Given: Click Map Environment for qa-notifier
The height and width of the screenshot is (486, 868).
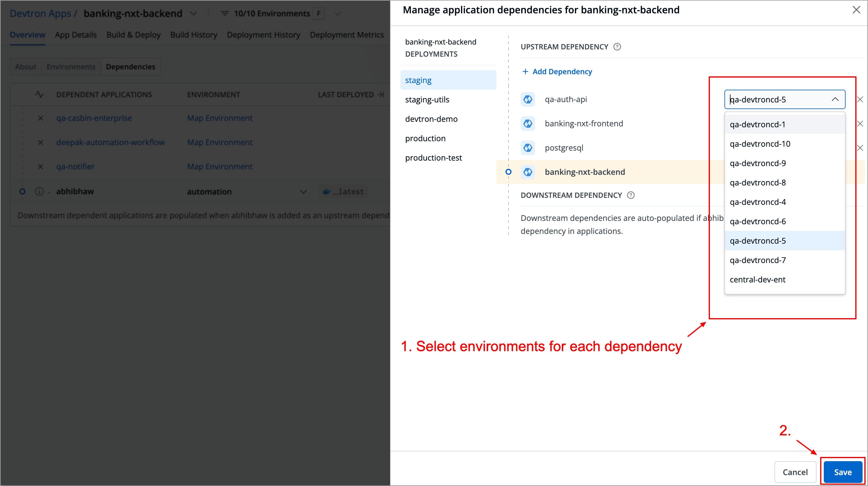Looking at the screenshot, I should coord(220,167).
